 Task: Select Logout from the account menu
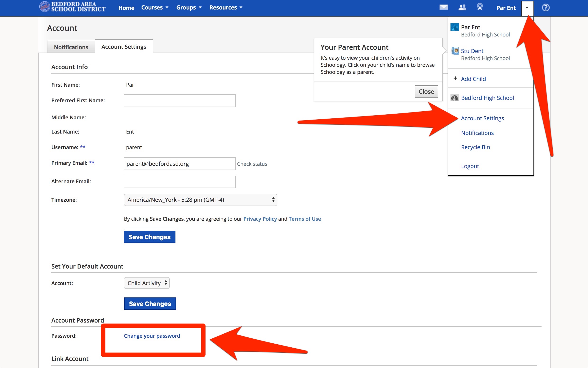coord(470,166)
